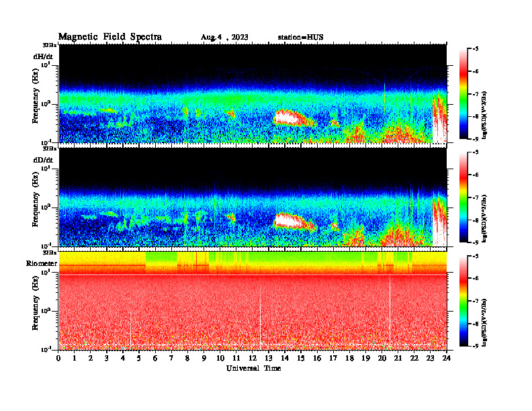The image size is (532, 411).
Task: Click the "-8" value on the dD/dt color bar
Action: pos(476,220)
